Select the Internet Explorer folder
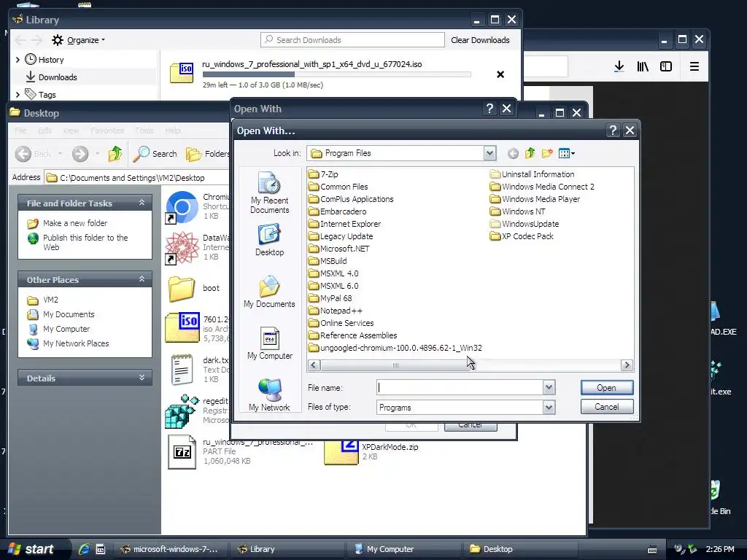 pos(345,224)
